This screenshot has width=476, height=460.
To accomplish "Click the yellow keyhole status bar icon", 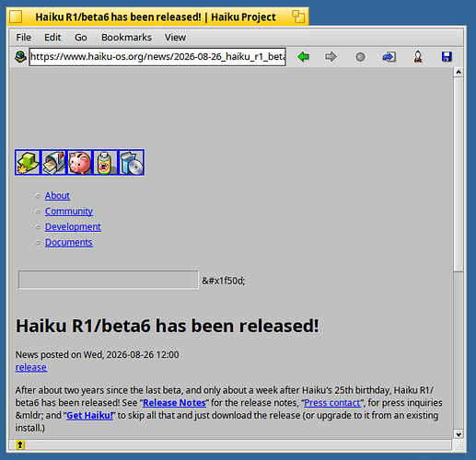I will click(x=20, y=444).
